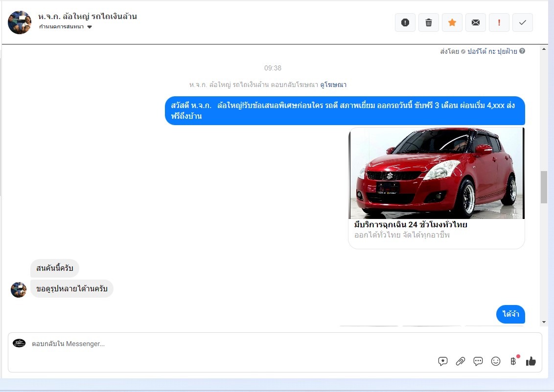This screenshot has width=554, height=392.
Task: Click the baht payment icon
Action: coord(513,361)
